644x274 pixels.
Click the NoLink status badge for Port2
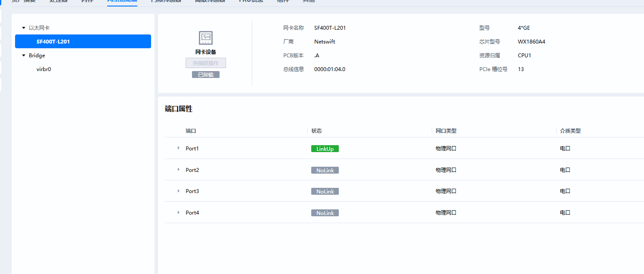pos(325,170)
